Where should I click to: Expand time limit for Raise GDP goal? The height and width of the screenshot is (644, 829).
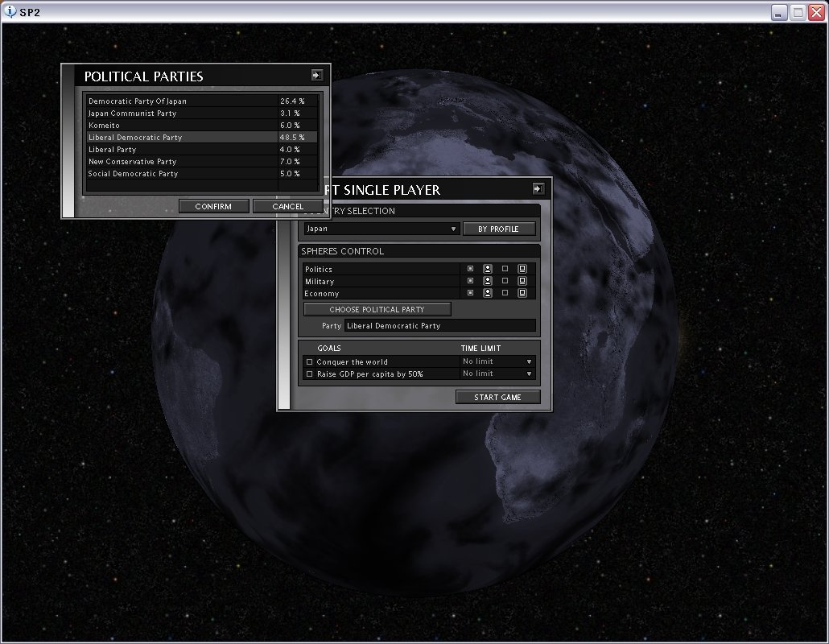529,374
